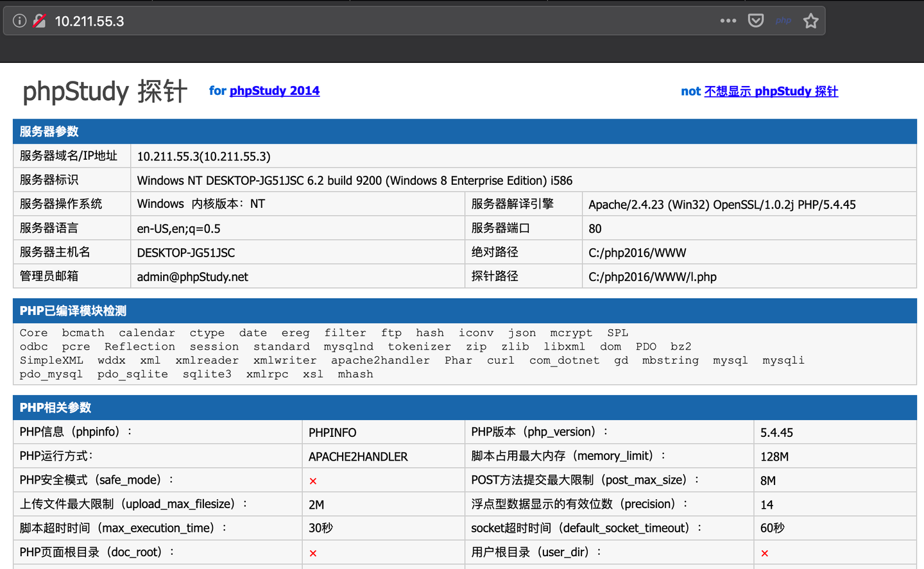
Task: Click the php detection icon in the toolbar
Action: click(783, 20)
